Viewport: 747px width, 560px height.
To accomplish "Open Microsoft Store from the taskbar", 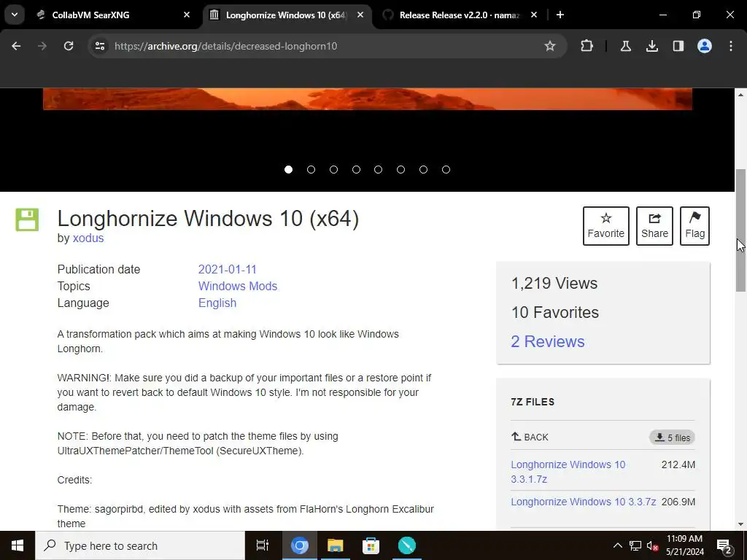I will point(371,545).
